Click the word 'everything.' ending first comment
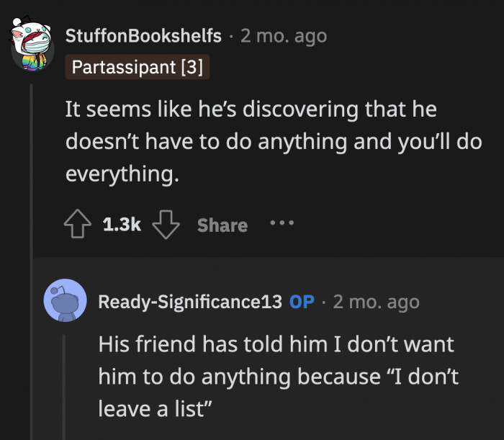The width and height of the screenshot is (504, 440). [x=121, y=174]
